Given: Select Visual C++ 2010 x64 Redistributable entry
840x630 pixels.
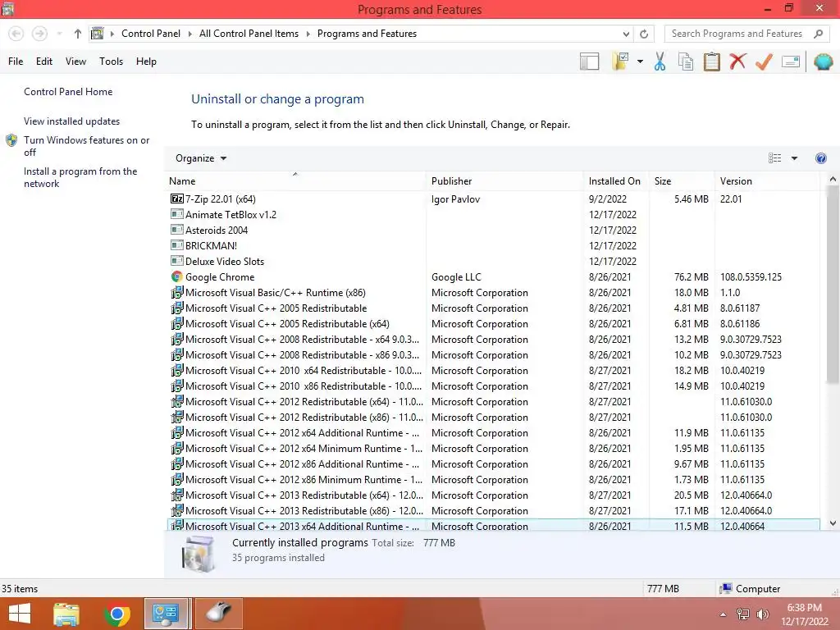Looking at the screenshot, I should 493,370.
